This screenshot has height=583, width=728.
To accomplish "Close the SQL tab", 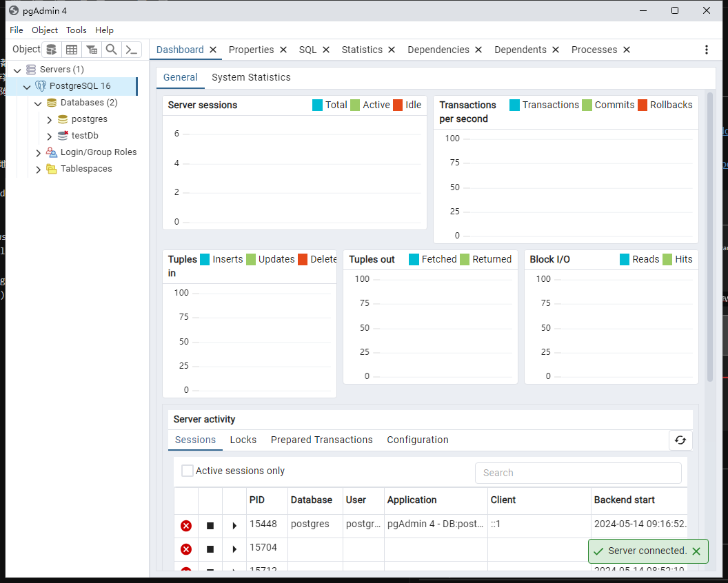I will click(x=326, y=50).
